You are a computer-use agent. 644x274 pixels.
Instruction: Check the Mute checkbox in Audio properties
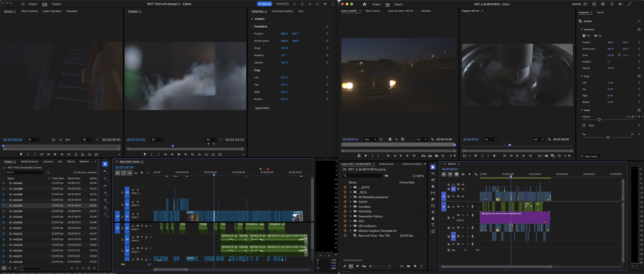pos(584,125)
